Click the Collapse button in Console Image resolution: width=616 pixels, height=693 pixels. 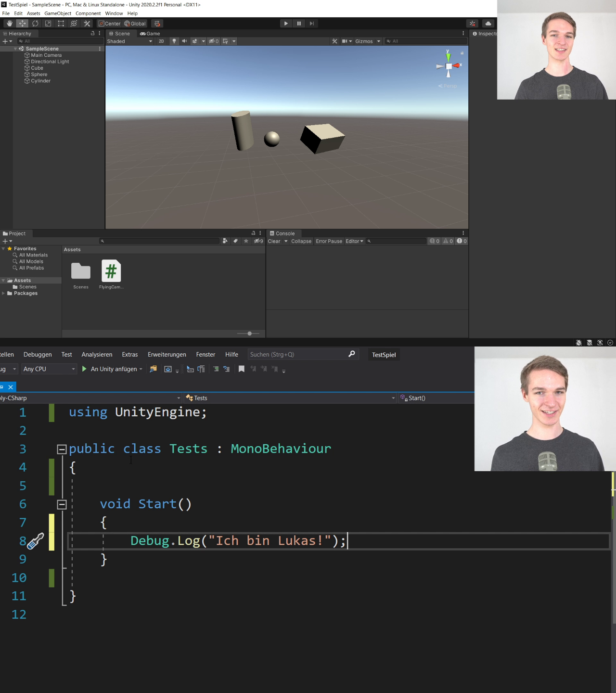tap(301, 241)
